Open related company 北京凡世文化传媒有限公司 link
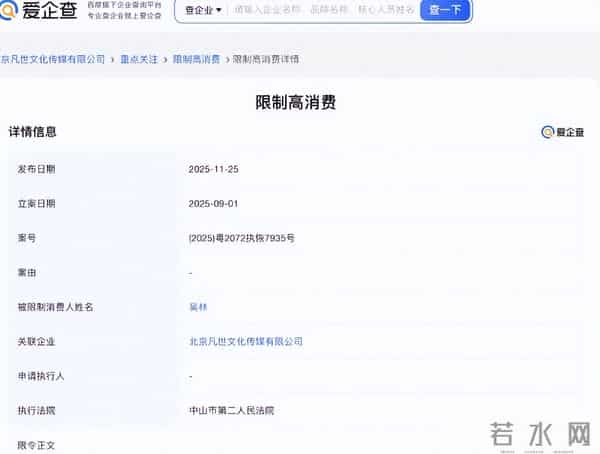Image resolution: width=600 pixels, height=454 pixels. [246, 341]
